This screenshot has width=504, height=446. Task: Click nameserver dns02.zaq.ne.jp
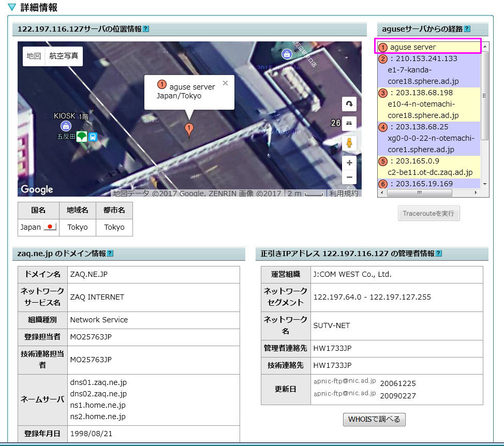tap(98, 394)
